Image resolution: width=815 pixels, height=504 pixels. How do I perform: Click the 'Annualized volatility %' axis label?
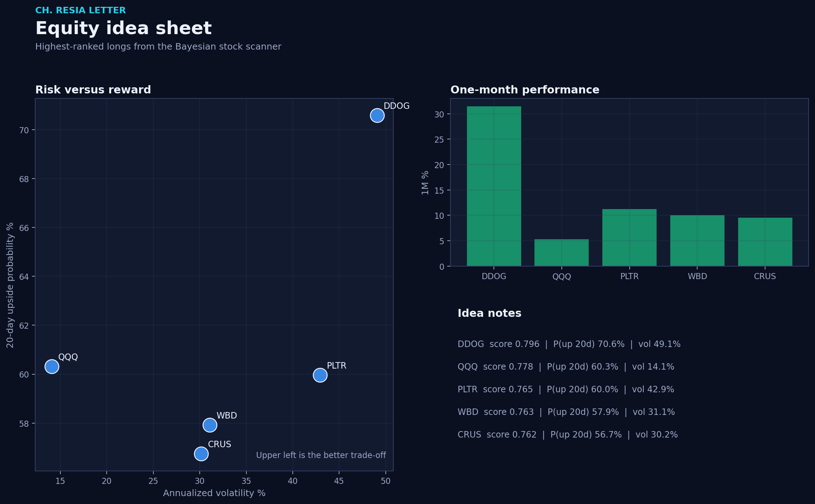click(214, 493)
